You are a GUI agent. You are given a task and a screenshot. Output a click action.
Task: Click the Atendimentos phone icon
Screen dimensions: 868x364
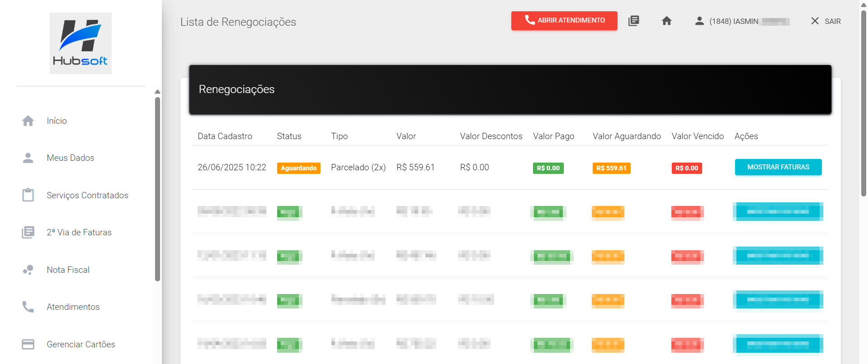[28, 307]
